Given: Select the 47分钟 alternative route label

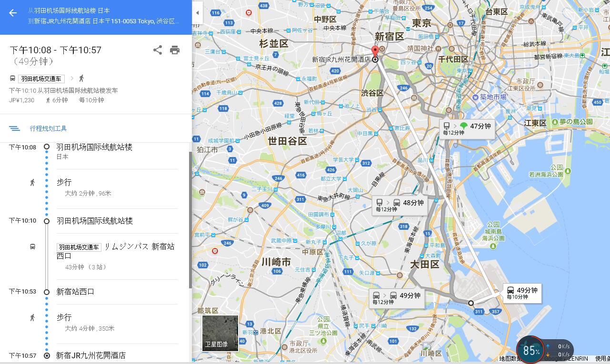Looking at the screenshot, I should tap(467, 128).
